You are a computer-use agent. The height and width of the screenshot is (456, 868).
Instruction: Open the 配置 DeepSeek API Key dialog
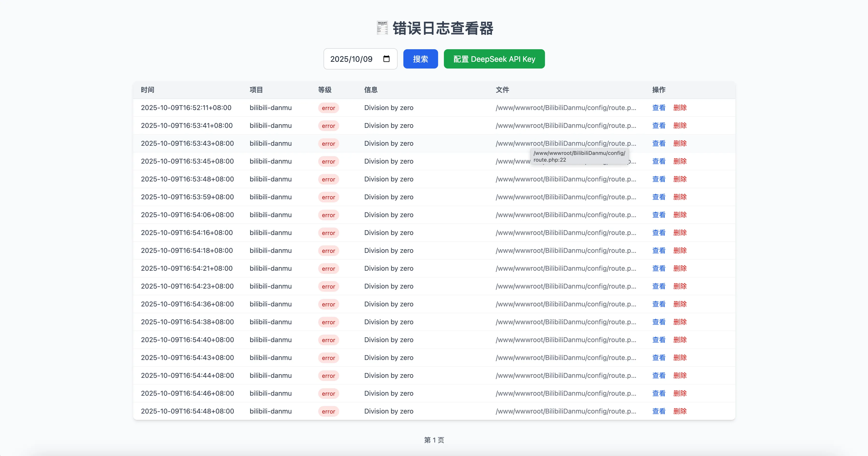coord(494,59)
